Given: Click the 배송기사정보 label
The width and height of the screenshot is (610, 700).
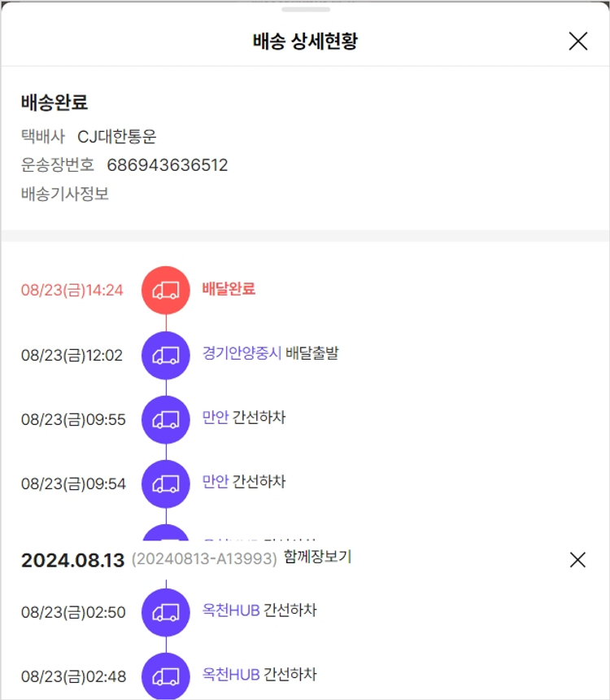Looking at the screenshot, I should pos(65,194).
